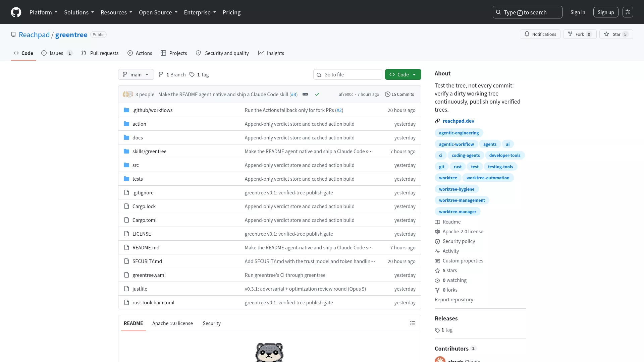Switch to the Security README tab
This screenshot has width=644, height=362.
212,323
